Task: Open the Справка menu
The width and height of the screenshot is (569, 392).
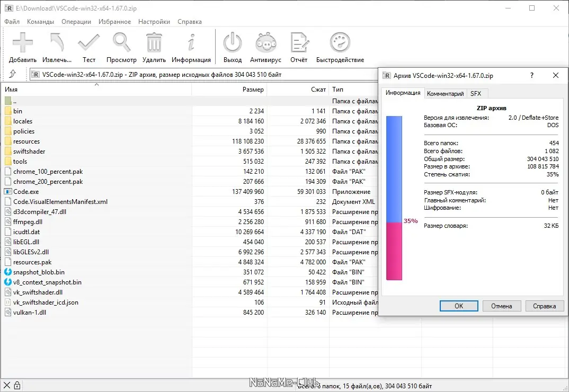Action: [190, 21]
